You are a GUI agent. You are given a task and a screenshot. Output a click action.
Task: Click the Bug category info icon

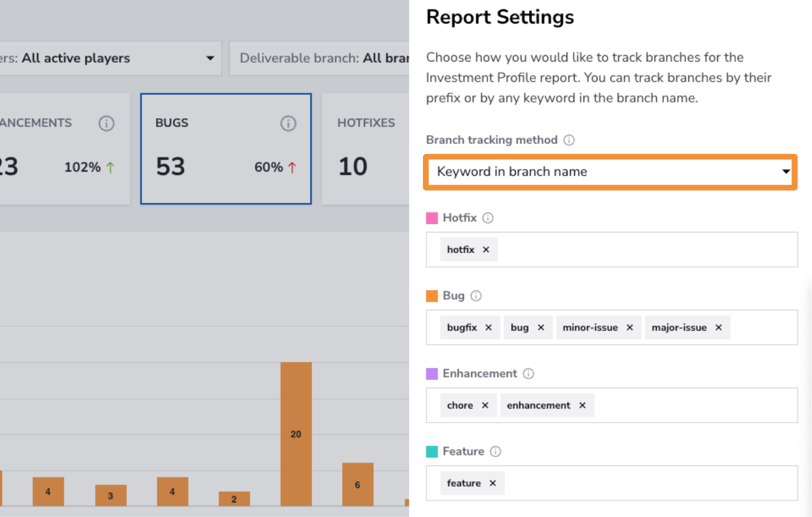tap(476, 296)
